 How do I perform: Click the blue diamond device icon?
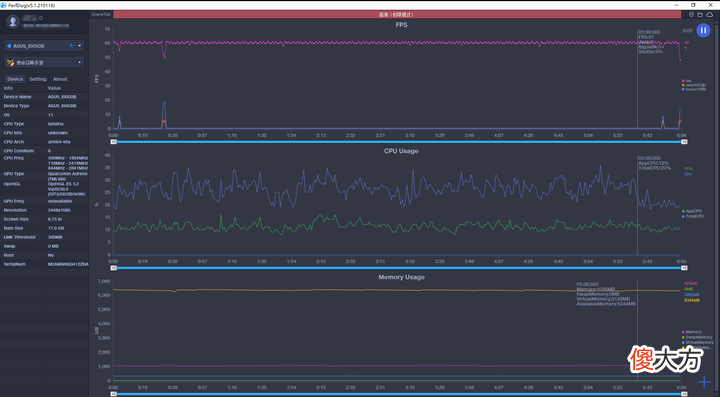[x=9, y=46]
